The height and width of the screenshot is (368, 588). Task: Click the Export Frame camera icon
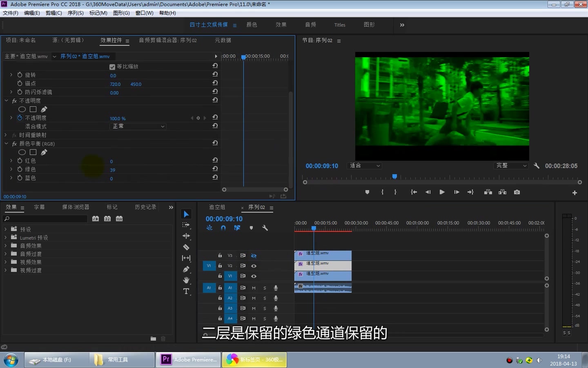(517, 192)
